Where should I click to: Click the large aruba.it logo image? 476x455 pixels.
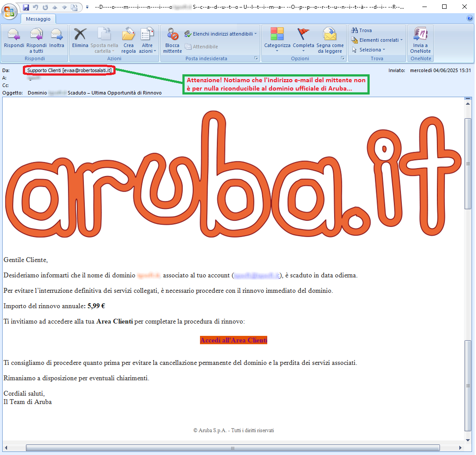coord(233,174)
